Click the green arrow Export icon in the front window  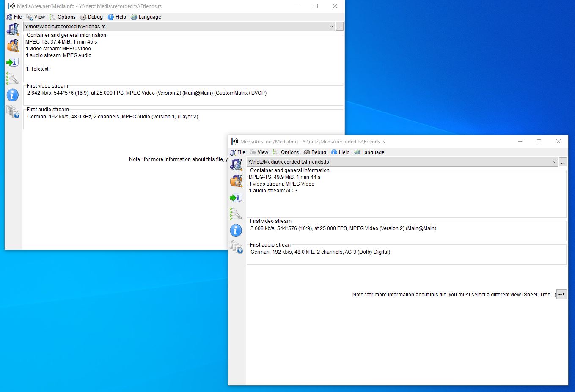[x=236, y=197]
